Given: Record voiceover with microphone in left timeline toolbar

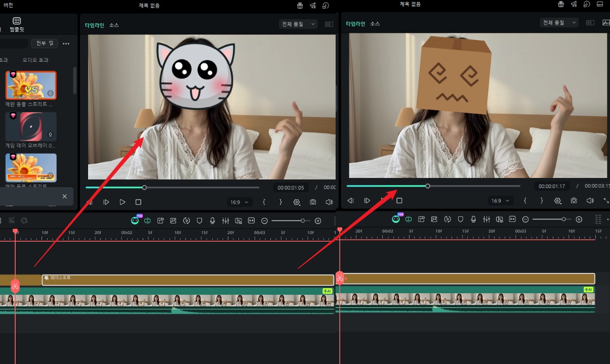Looking at the screenshot, I should click(213, 220).
